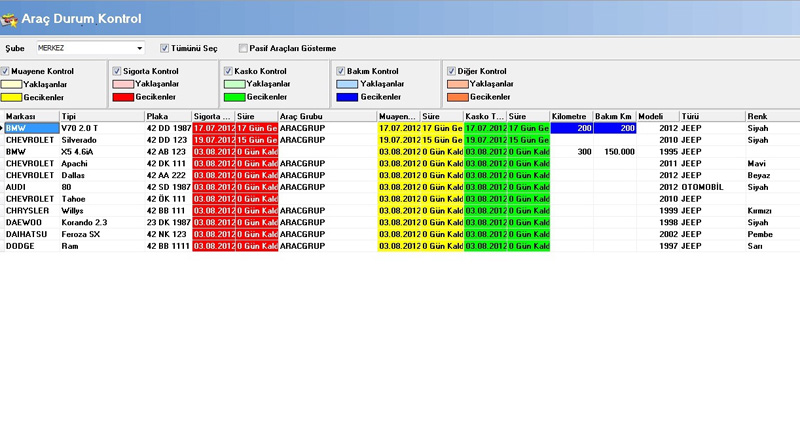Select the V70 2.0 T cell
Screen dimensions: 800x442
(102, 128)
